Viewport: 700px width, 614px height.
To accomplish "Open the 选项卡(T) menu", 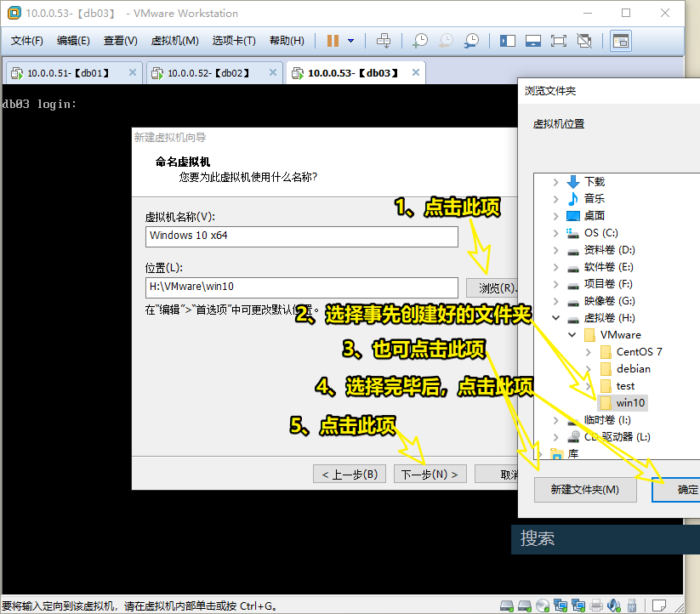I will tap(234, 41).
